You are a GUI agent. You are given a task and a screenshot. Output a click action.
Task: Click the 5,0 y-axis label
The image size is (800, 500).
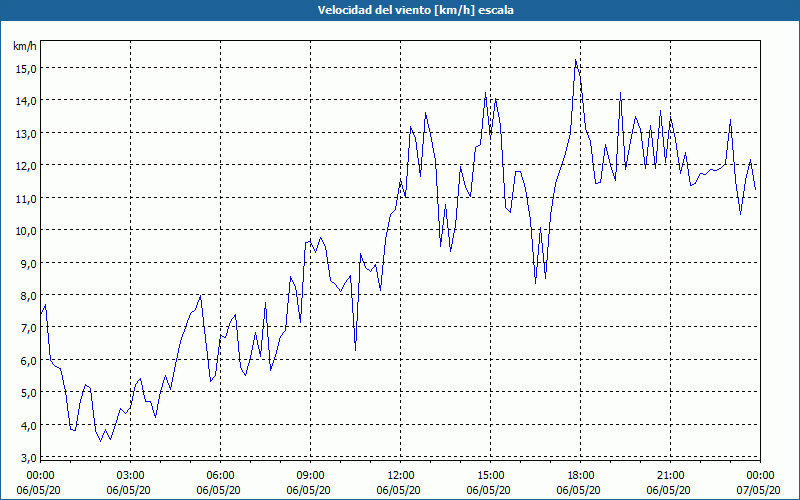pyautogui.click(x=27, y=393)
